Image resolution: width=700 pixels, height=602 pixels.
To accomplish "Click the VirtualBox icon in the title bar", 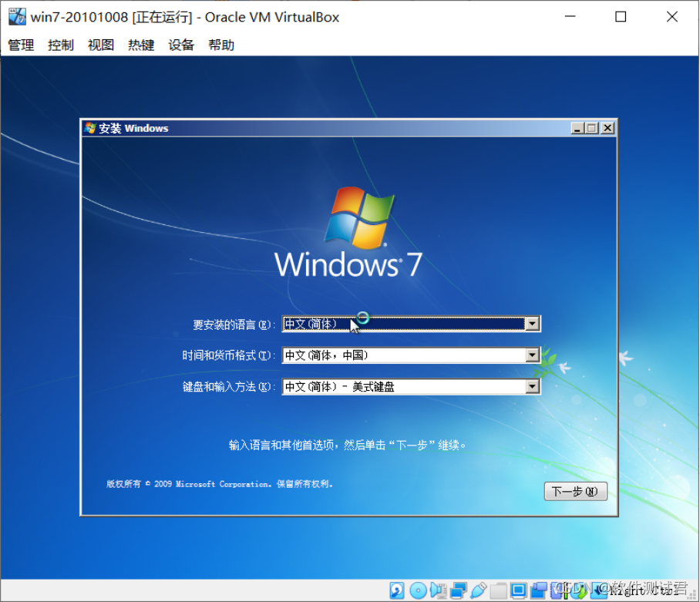I will (x=18, y=17).
